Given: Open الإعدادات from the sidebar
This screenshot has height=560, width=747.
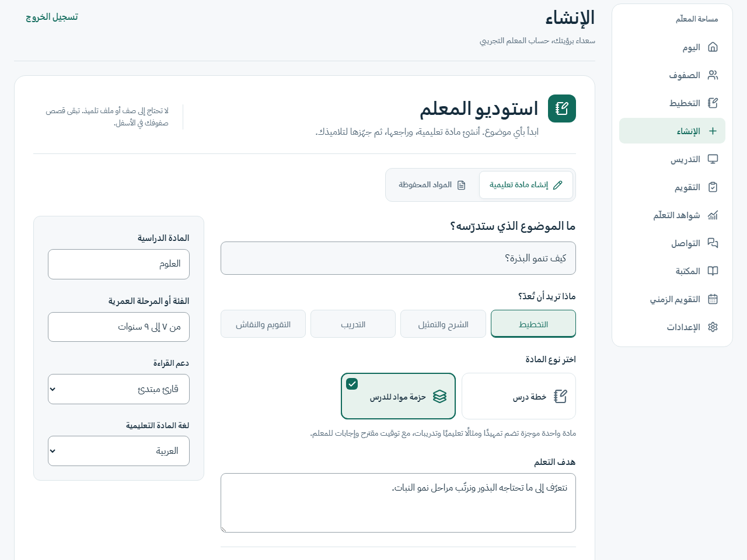Looking at the screenshot, I should pos(672,327).
